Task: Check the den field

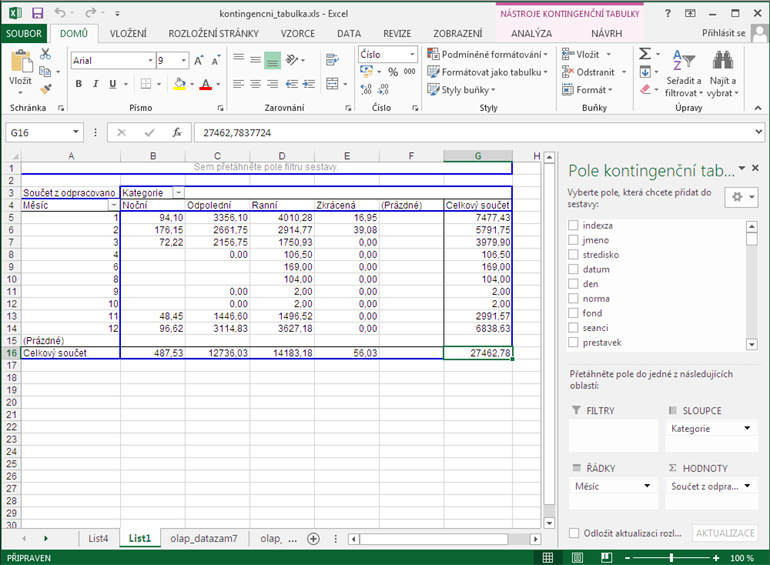Action: pyautogui.click(x=573, y=284)
